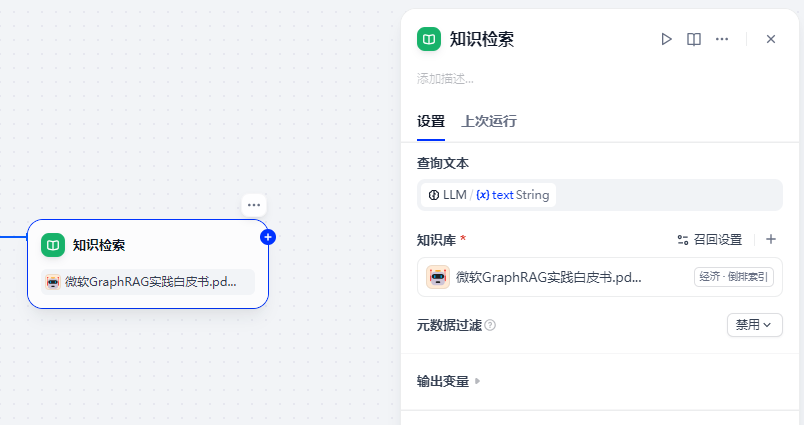The width and height of the screenshot is (804, 425).
Task: Close the 知识检索 settings panel
Action: coord(771,39)
